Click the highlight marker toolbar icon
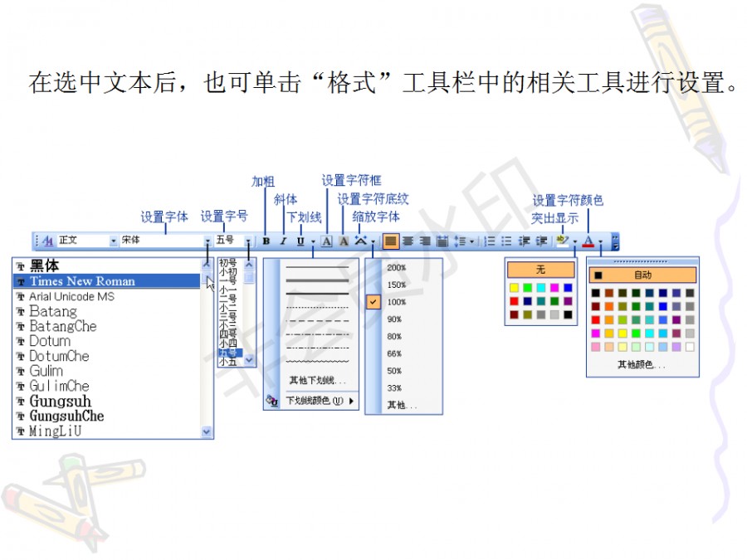Viewport: 747px width, 560px height. 562,241
